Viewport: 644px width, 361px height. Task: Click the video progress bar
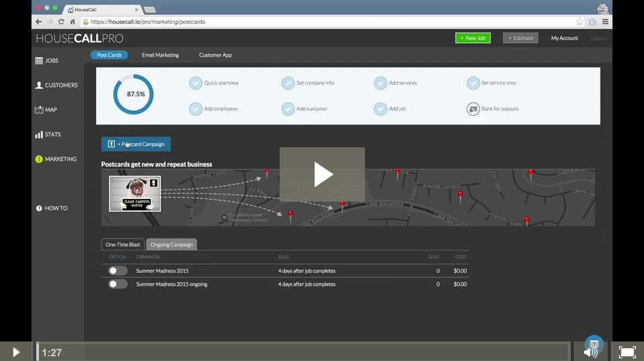(x=303, y=352)
